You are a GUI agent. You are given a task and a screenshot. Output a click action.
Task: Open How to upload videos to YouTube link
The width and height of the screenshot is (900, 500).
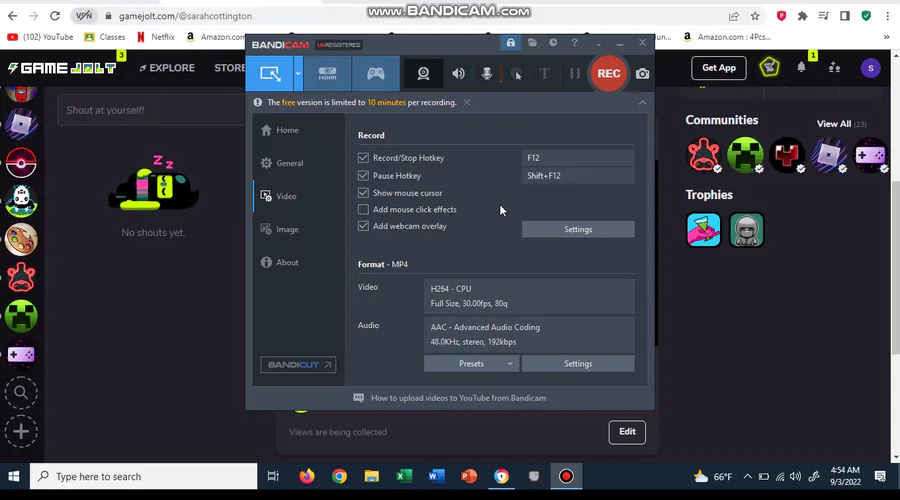(x=458, y=398)
